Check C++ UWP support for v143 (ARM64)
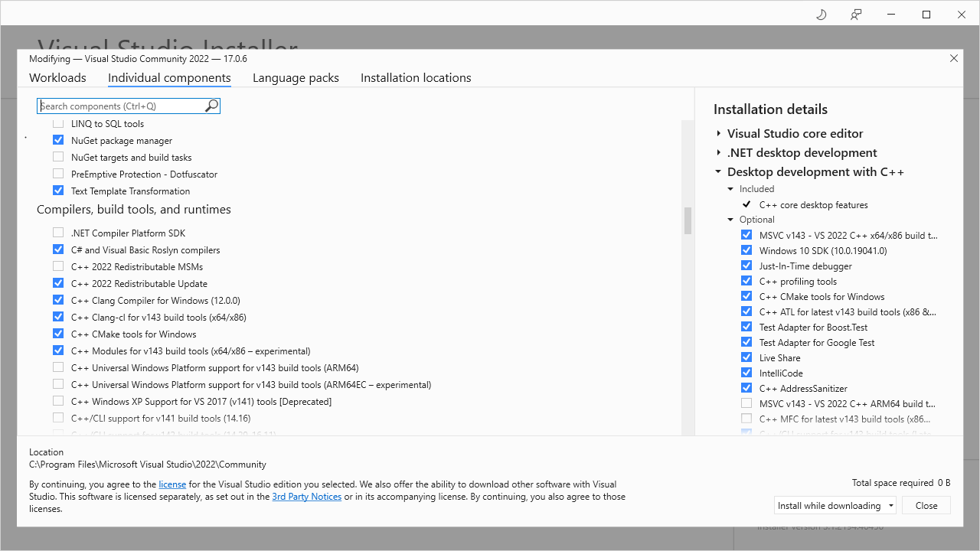 point(58,367)
